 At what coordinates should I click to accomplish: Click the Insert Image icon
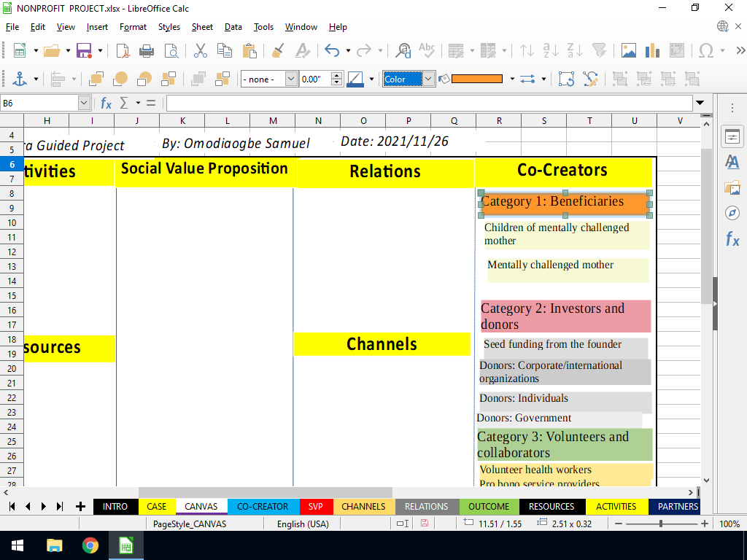point(628,50)
